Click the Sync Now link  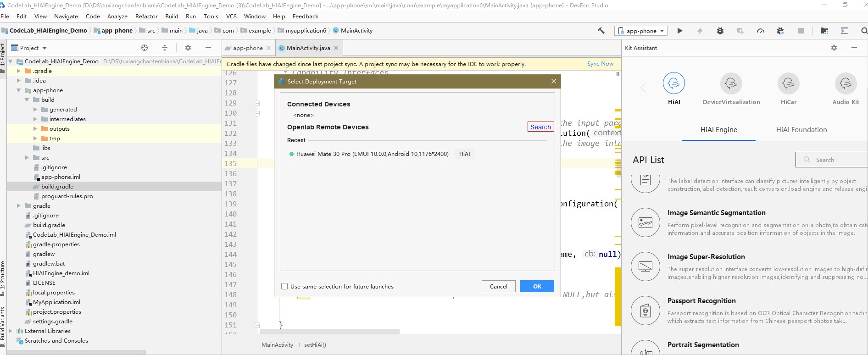tap(600, 64)
